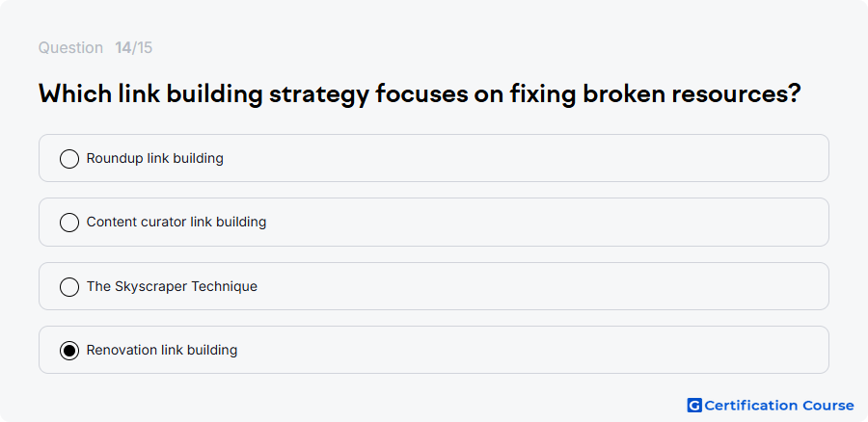This screenshot has width=868, height=422.
Task: Click the blue G logo icon
Action: point(694,406)
